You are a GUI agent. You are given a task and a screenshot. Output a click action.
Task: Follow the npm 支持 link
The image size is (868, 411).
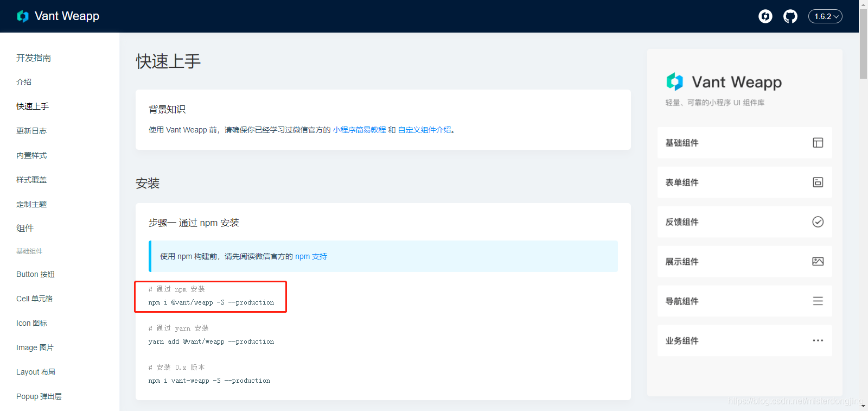pos(311,256)
